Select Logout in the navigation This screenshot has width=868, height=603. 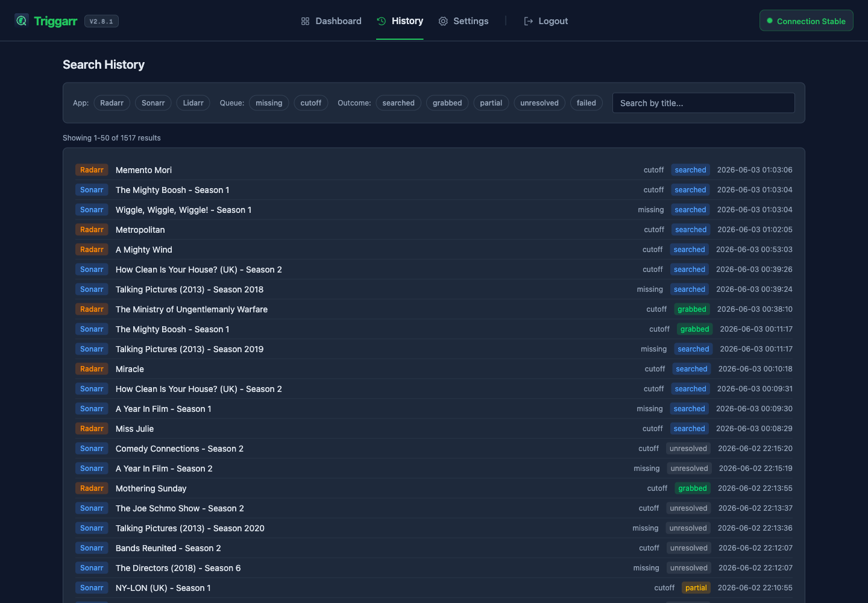pos(546,21)
